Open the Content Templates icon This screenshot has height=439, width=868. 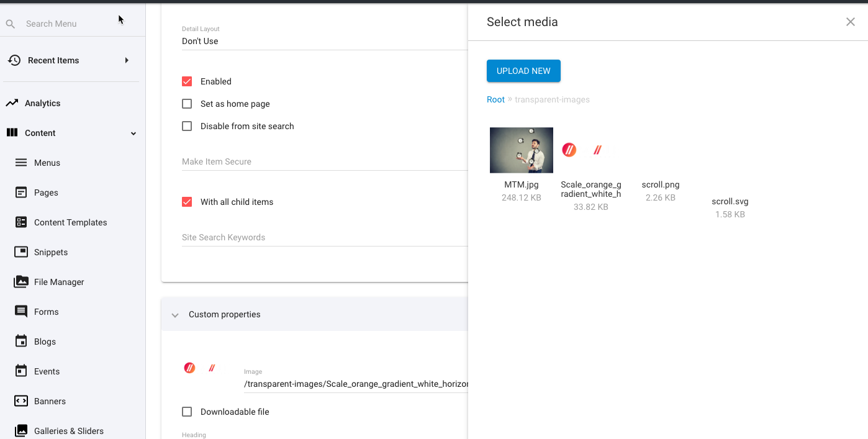click(x=20, y=222)
